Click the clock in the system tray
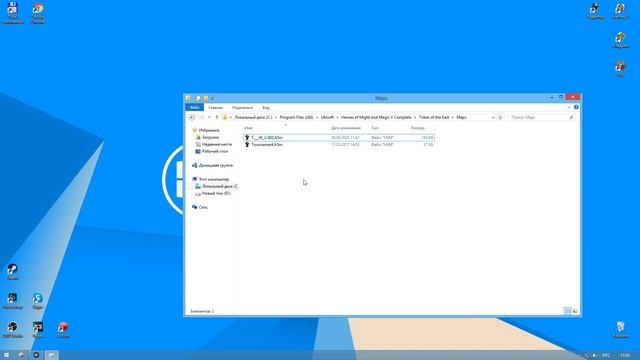Viewport: 640px width, 360px height. point(625,356)
